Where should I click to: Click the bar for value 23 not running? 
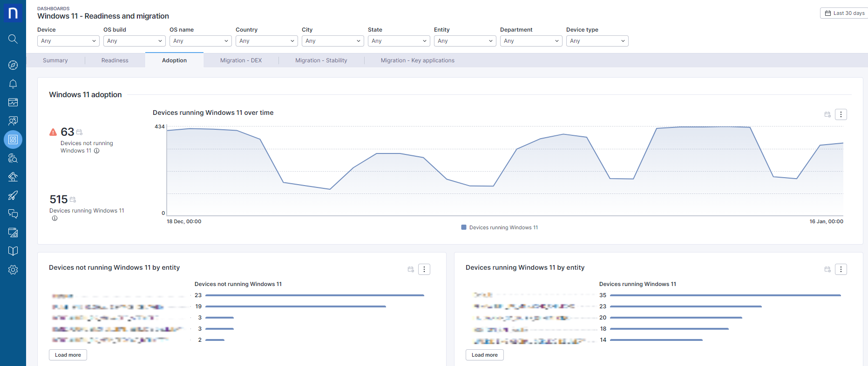click(x=315, y=295)
